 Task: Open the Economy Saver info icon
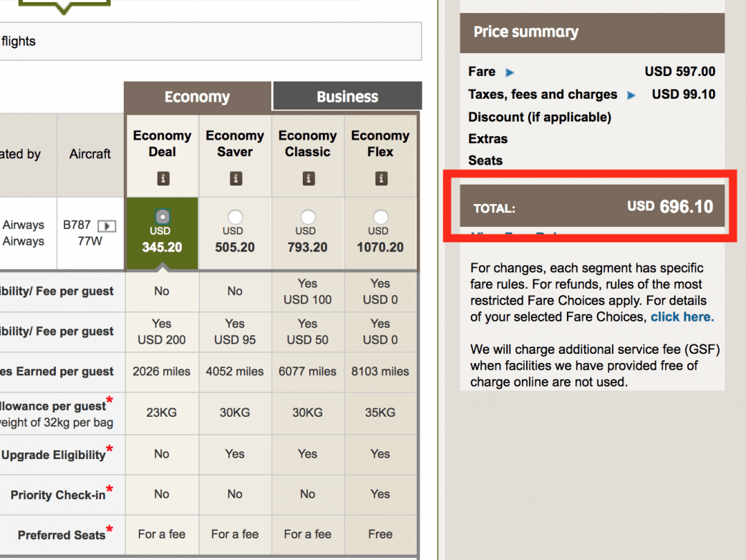tap(235, 178)
